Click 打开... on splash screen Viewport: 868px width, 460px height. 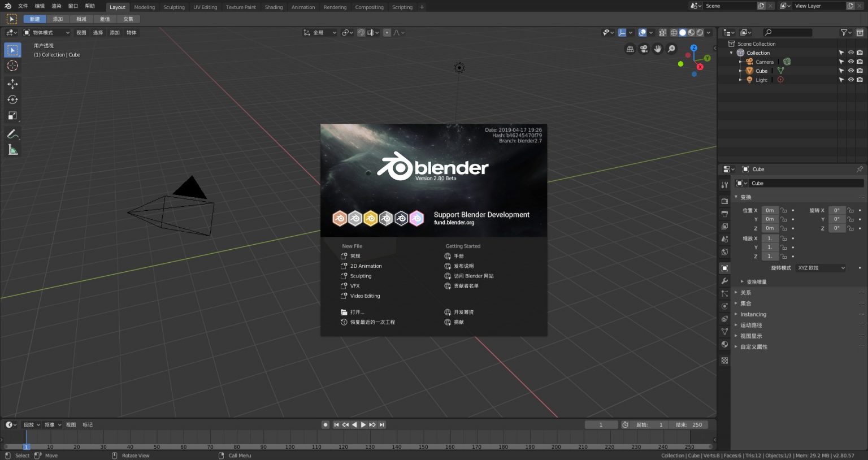coord(353,313)
